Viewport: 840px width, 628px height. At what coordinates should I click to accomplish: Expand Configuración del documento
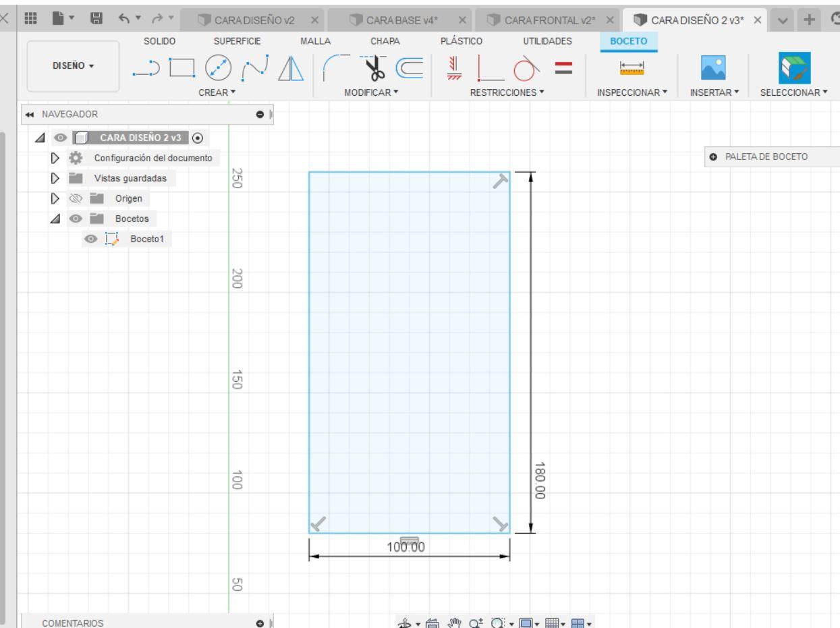tap(56, 159)
